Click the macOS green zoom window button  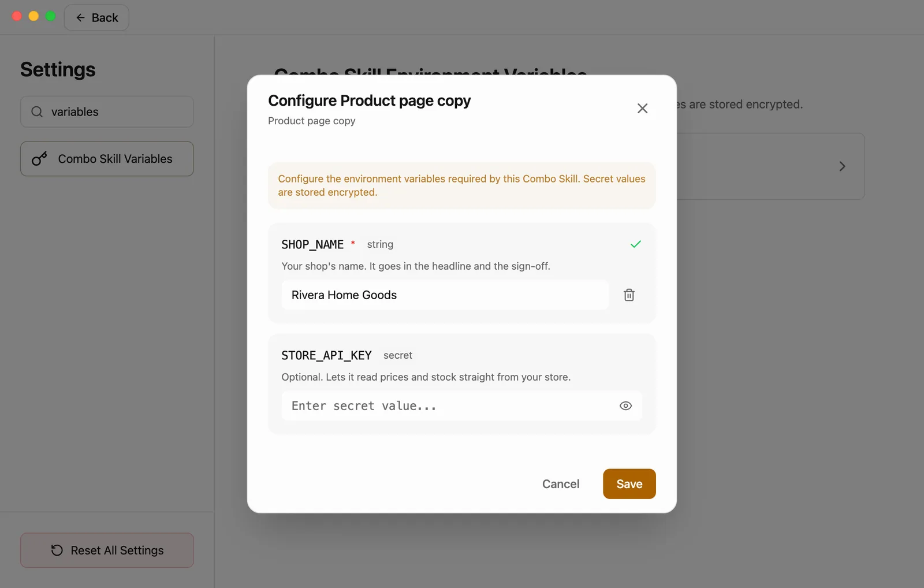click(50, 16)
